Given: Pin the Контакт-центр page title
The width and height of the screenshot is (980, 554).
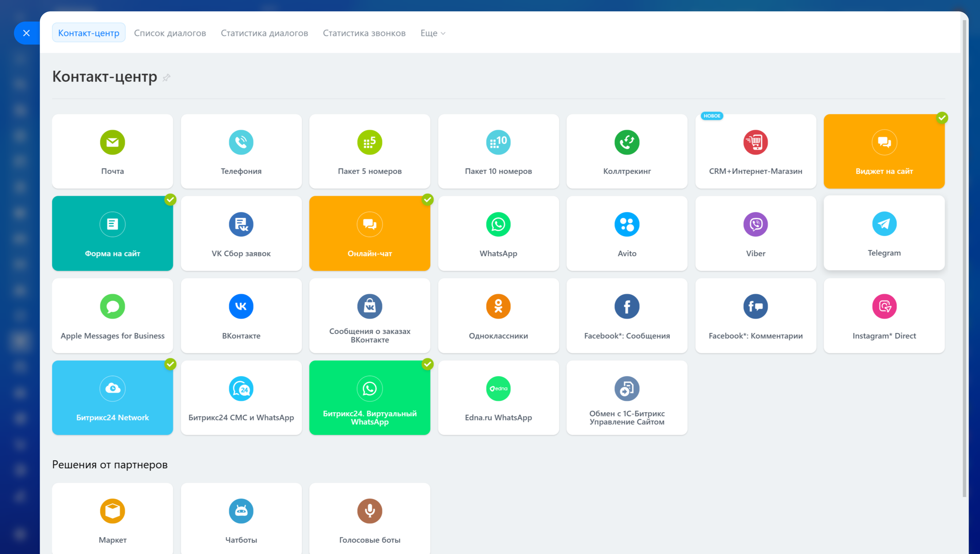Looking at the screenshot, I should (x=166, y=78).
